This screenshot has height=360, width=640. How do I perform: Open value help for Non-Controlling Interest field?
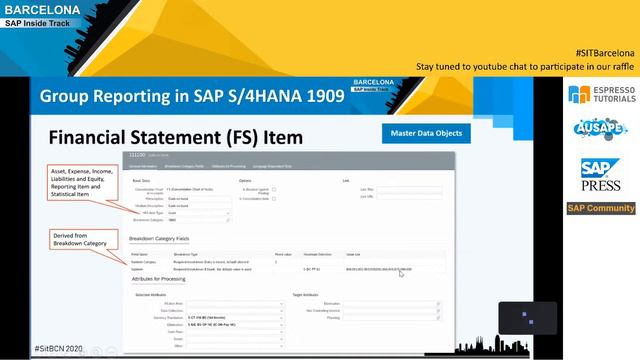[438, 311]
